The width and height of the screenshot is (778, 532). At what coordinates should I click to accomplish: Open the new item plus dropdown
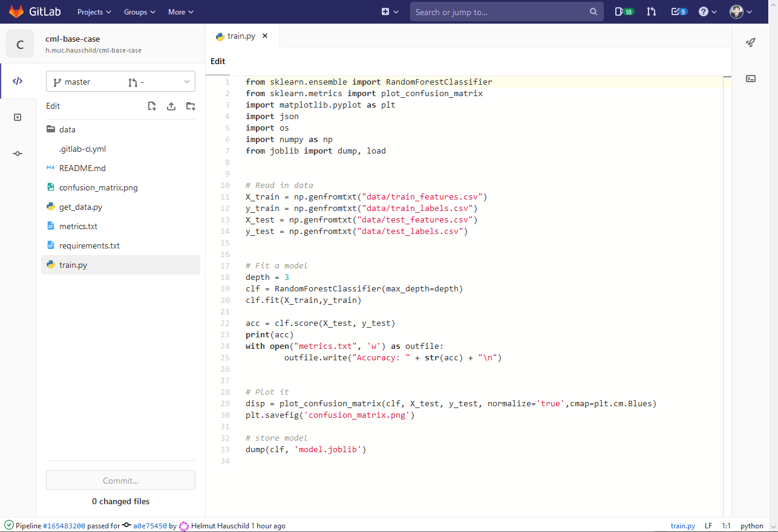pos(390,11)
